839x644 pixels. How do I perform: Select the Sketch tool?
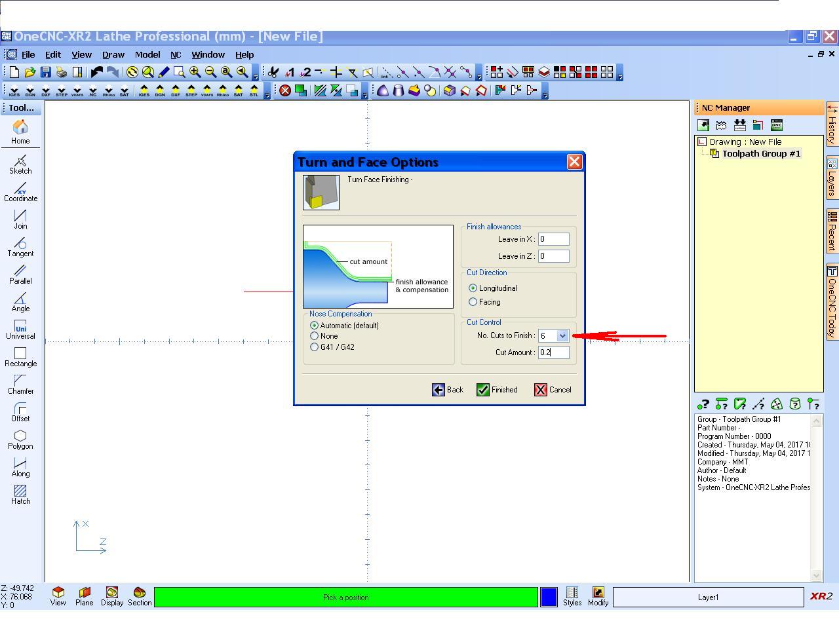pyautogui.click(x=20, y=164)
